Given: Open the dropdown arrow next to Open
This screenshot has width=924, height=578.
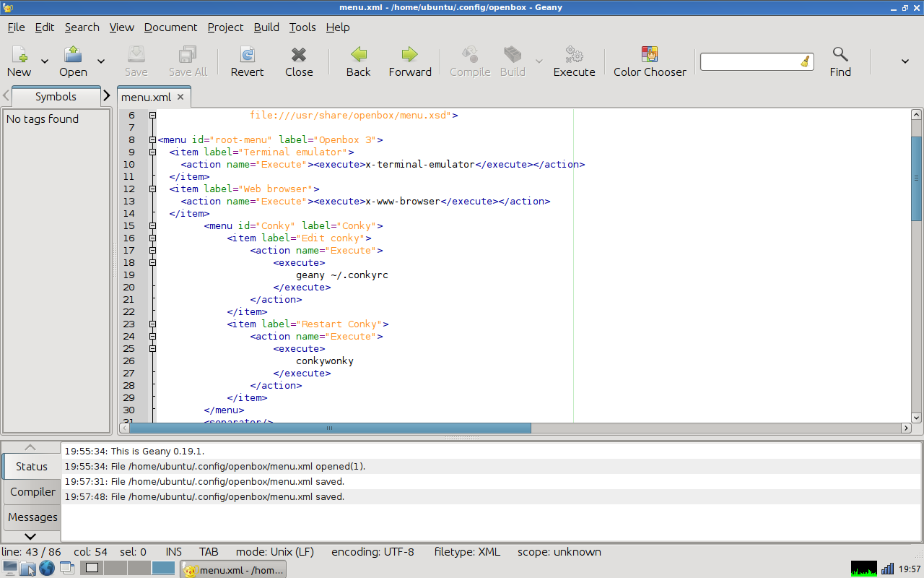Looking at the screenshot, I should point(101,61).
